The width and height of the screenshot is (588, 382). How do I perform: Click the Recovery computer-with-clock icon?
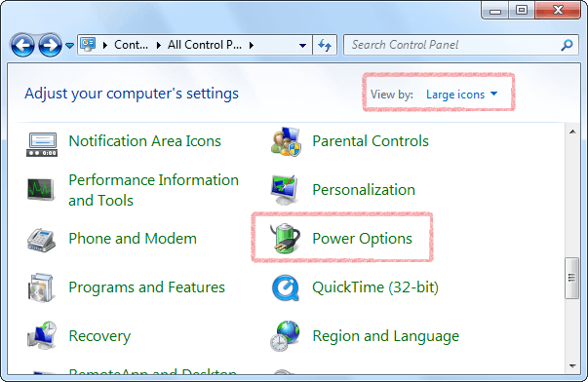[x=42, y=335]
